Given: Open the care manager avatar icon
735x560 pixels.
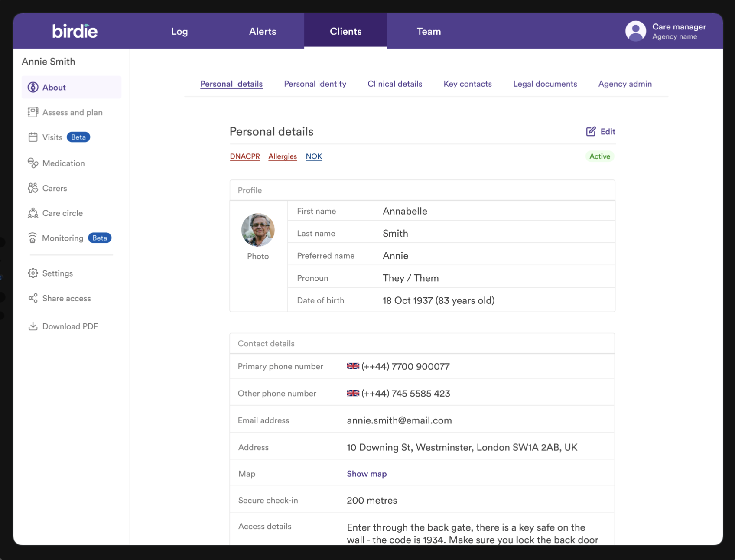Looking at the screenshot, I should click(635, 31).
